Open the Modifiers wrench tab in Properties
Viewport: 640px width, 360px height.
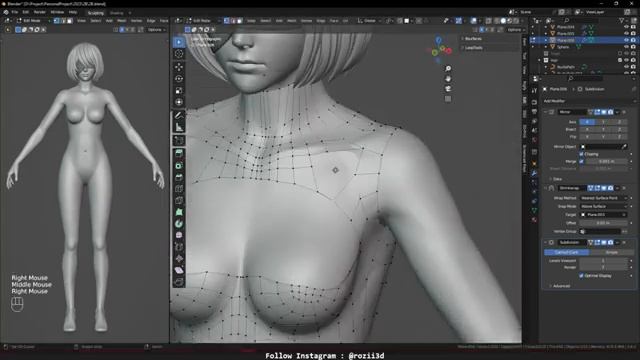[534, 173]
